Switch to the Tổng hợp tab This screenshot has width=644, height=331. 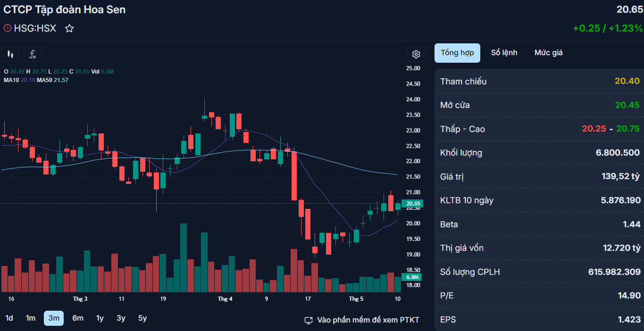(x=457, y=53)
